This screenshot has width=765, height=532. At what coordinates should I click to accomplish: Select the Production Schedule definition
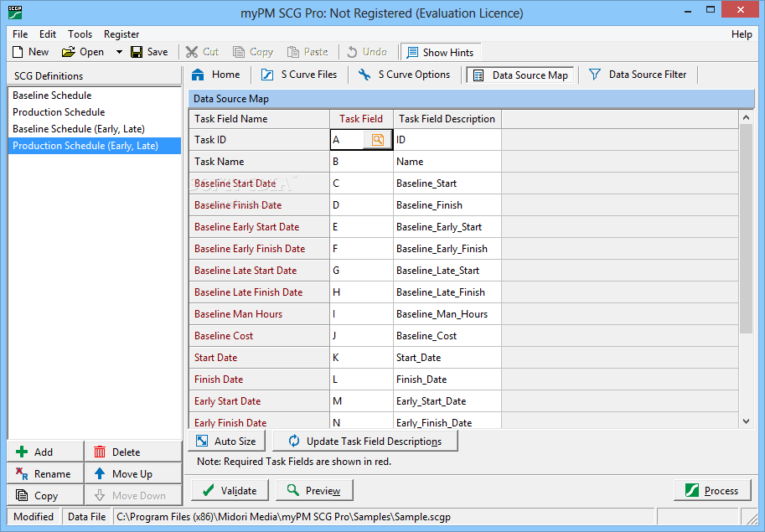tap(94, 112)
